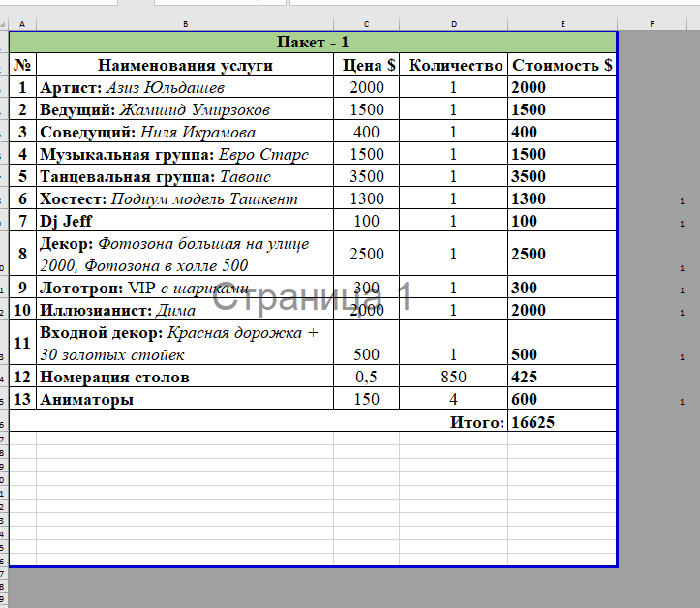Click the 'Иллюзианист: Дима' cell
This screenshot has width=700, height=608.
(185, 310)
